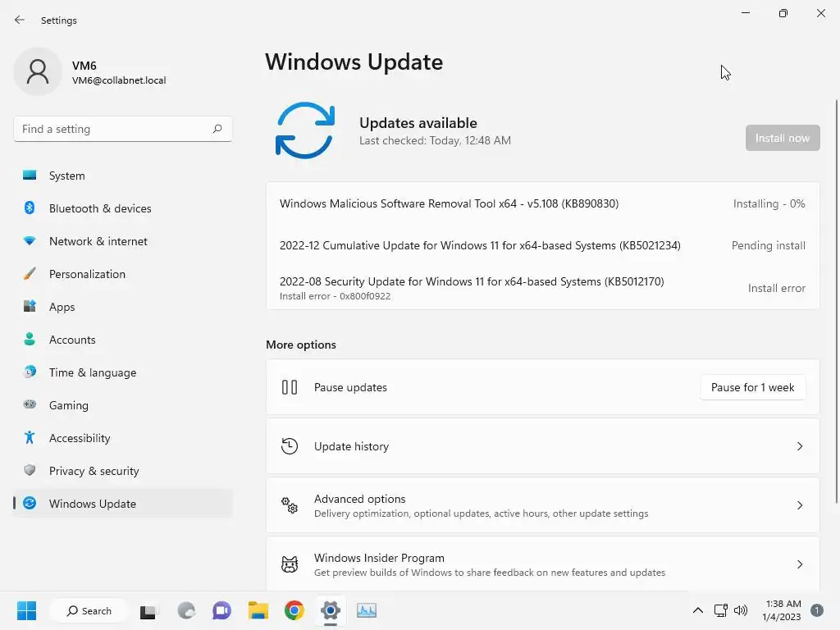Image resolution: width=840 pixels, height=630 pixels.
Task: Open Network & internet settings
Action: point(123,241)
